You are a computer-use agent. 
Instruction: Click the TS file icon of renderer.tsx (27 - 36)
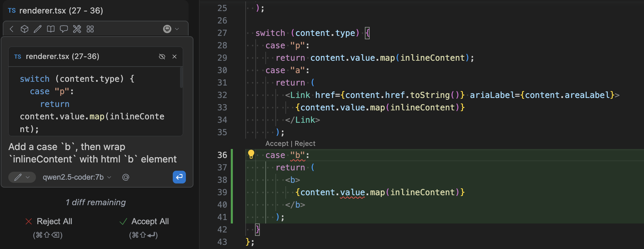coord(12,11)
